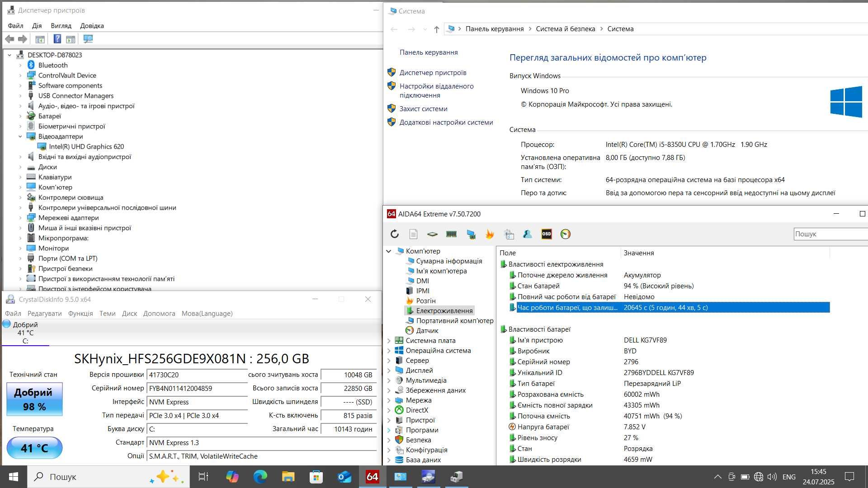Expand the Дисплей node in AIDA64

pos(389,371)
